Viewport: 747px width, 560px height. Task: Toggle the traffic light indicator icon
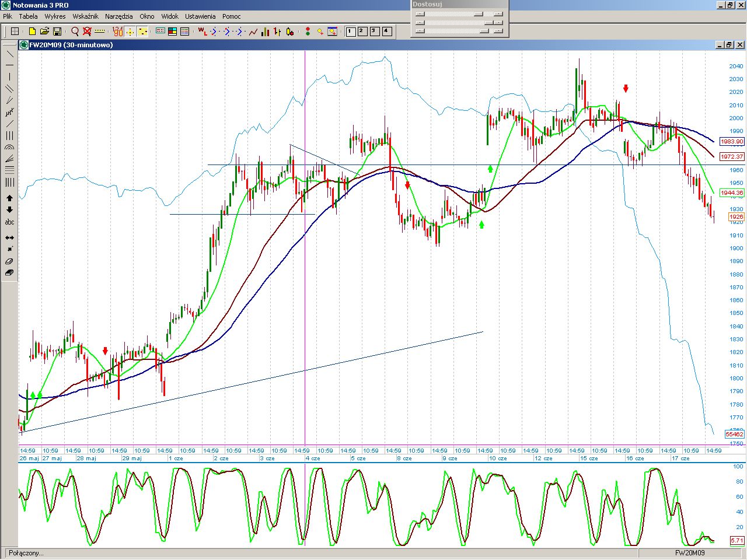pos(308,32)
